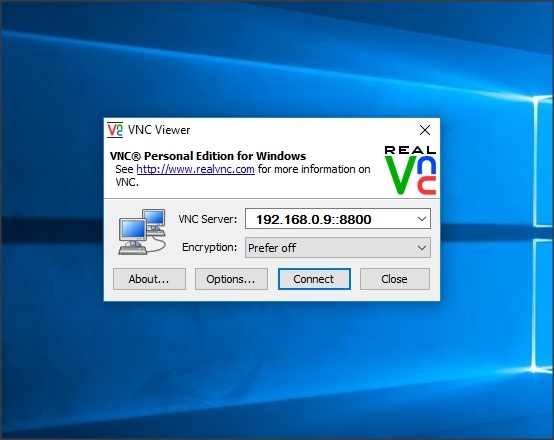Click the 'for more information on' text

coord(314,169)
